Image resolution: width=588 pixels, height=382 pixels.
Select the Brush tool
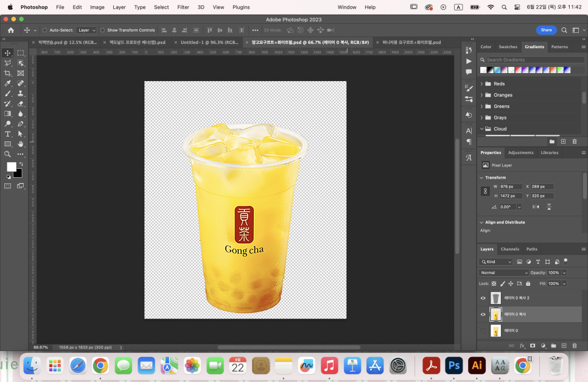[x=7, y=93]
